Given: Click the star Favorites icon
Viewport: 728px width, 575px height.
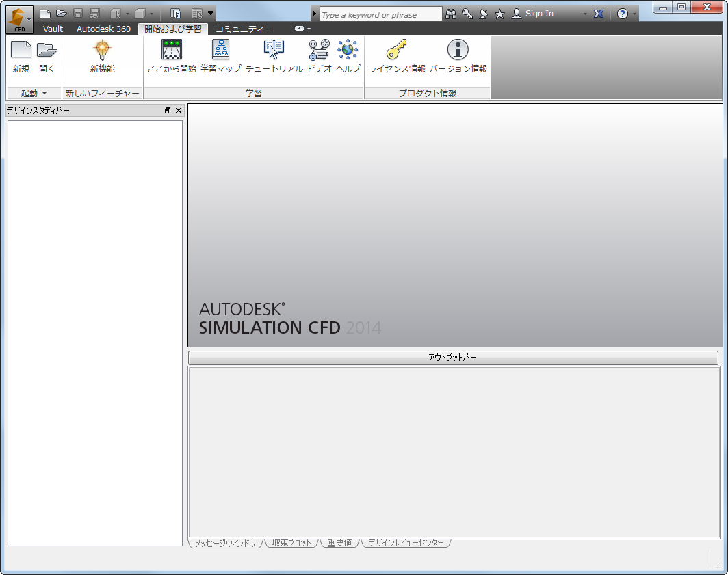Looking at the screenshot, I should pos(499,14).
